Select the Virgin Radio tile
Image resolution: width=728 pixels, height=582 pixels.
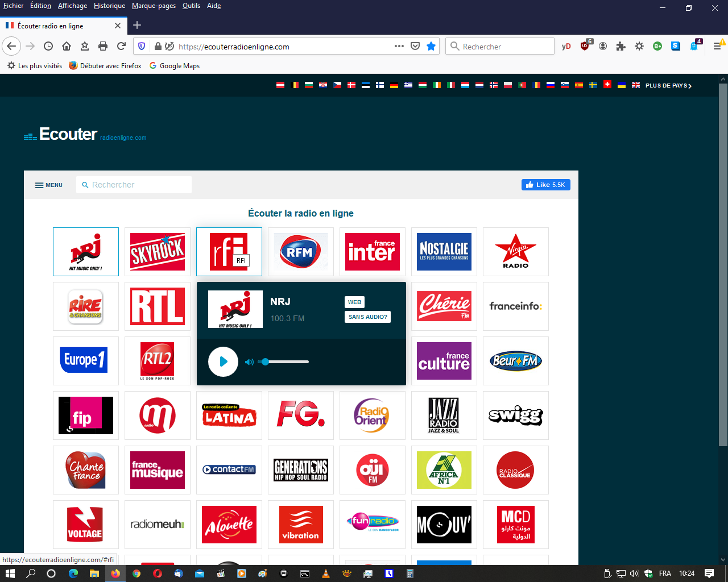tap(516, 252)
